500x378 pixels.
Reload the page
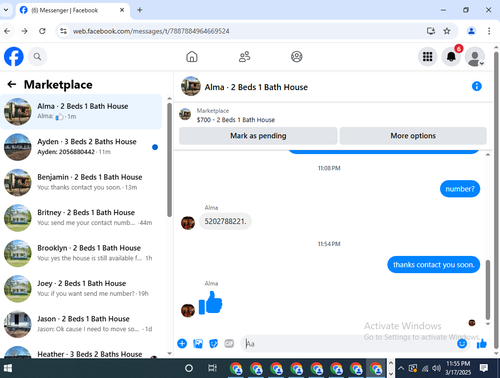42,31
